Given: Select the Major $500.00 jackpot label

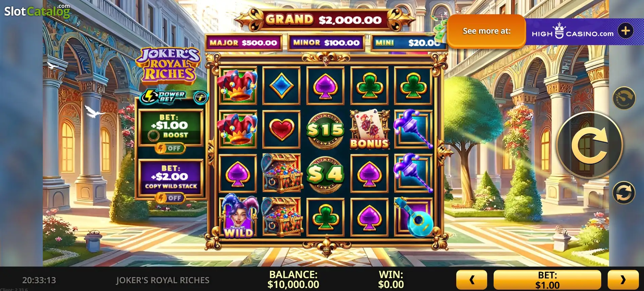Looking at the screenshot, I should [x=243, y=43].
